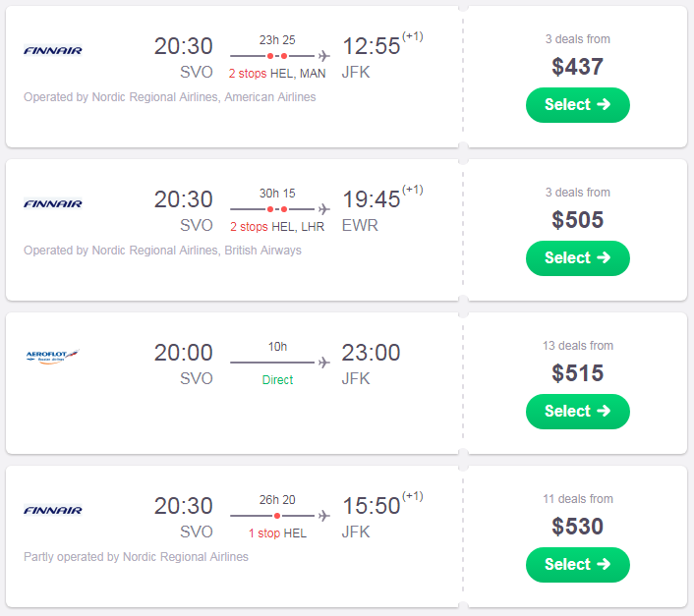Click the green 'Direct' label
Screen dimensions: 694x616
pyautogui.click(x=277, y=380)
